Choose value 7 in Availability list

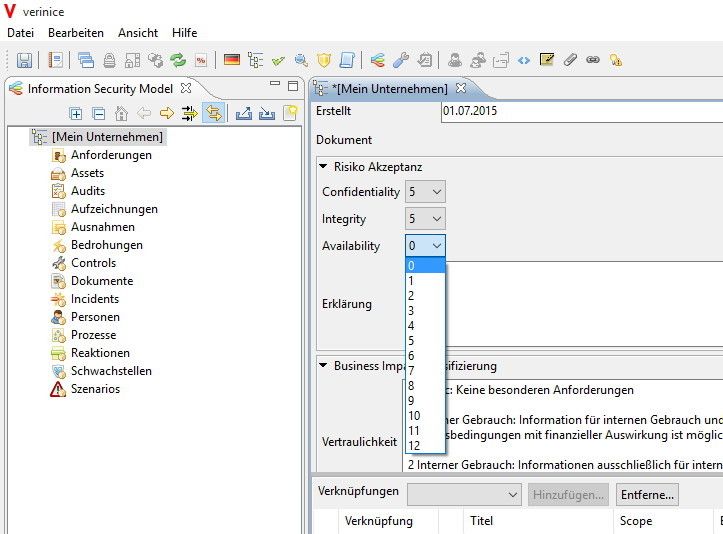425,371
